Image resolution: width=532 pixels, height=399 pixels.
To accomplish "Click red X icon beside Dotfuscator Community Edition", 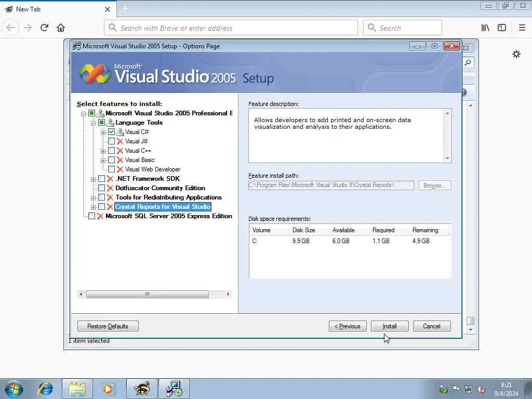I will coord(110,188).
